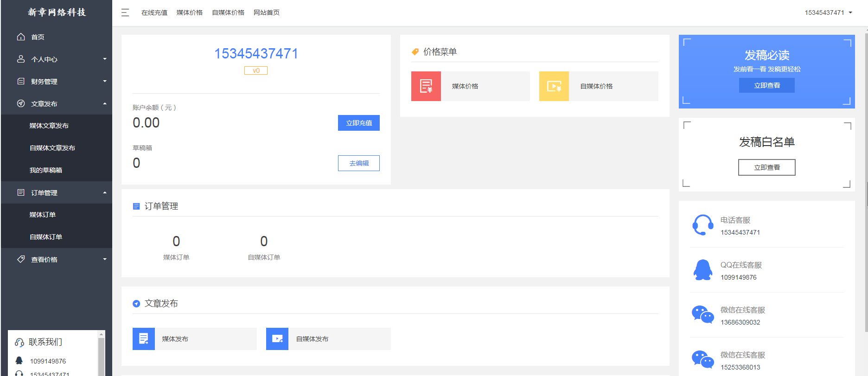Click the blue compass icon by 文章发布 heading
The width and height of the screenshot is (868, 376).
(x=136, y=304)
